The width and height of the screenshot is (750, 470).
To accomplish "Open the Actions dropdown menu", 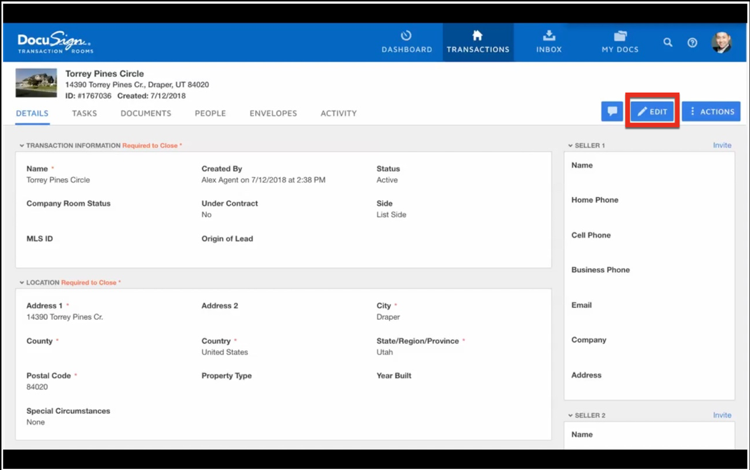I will point(711,112).
